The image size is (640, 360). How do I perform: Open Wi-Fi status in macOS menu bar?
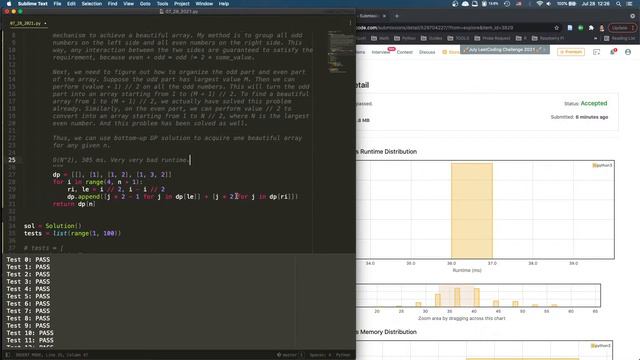540,4
